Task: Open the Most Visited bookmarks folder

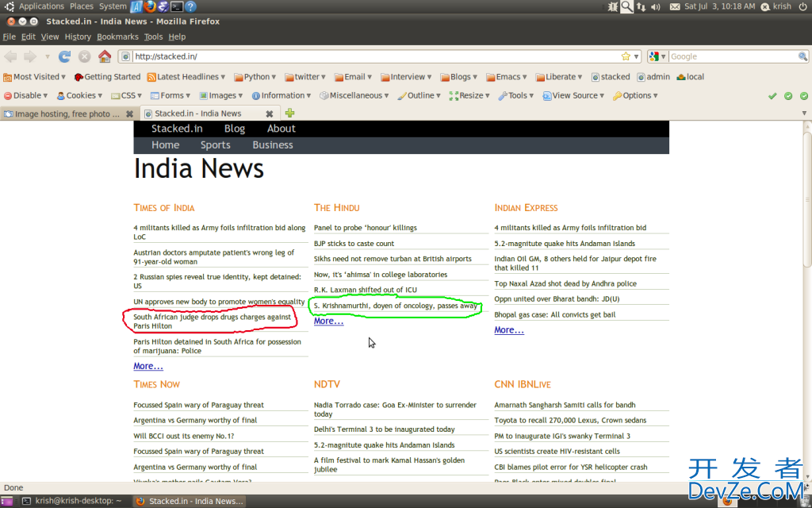Action: click(x=34, y=77)
